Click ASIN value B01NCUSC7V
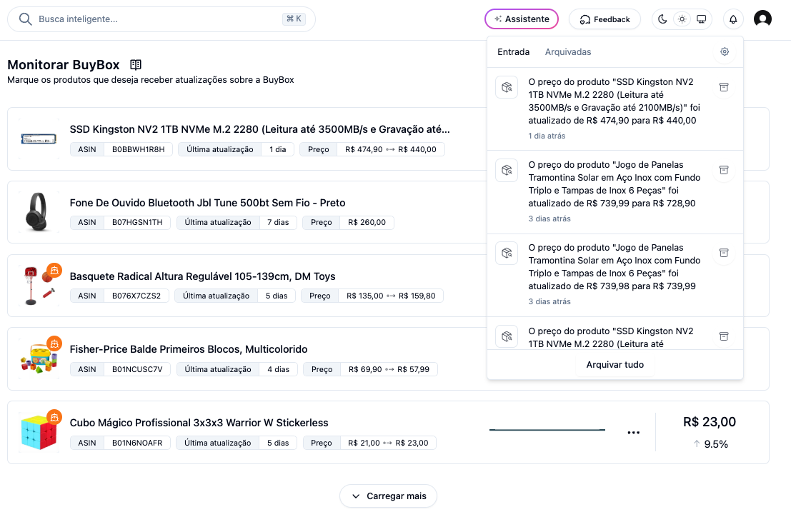791x532 pixels. click(x=137, y=369)
